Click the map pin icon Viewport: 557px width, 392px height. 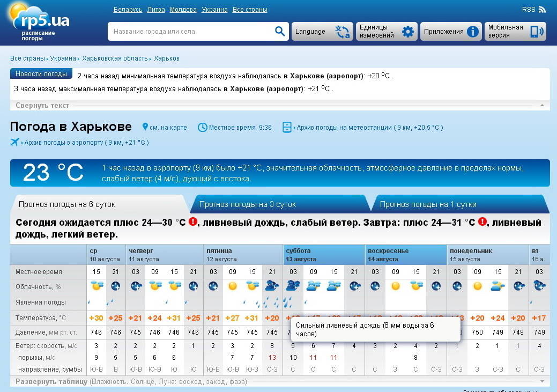[145, 127]
